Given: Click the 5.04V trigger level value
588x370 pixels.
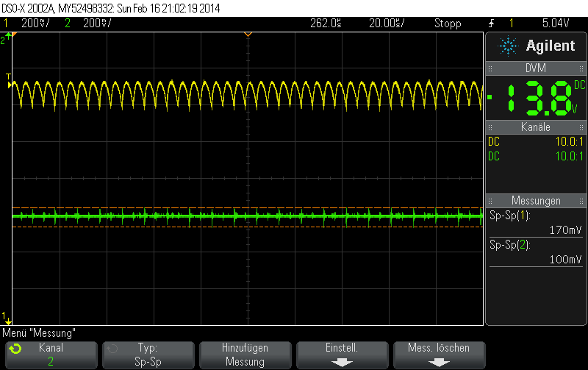Looking at the screenshot, I should tap(556, 24).
